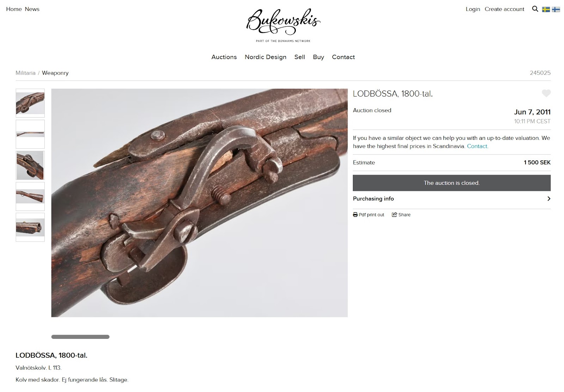Open the Buy menu item
Viewport: 564px width, 392px height.
coord(318,57)
